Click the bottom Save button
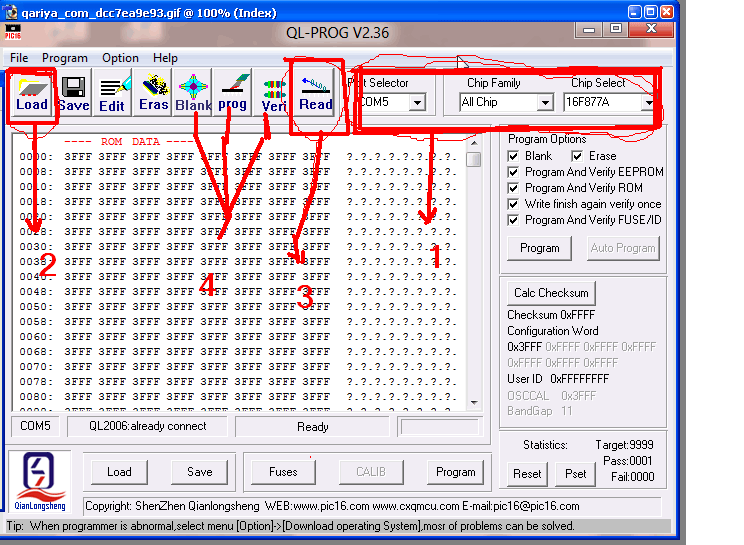Image resolution: width=744 pixels, height=545 pixels. coord(199,472)
